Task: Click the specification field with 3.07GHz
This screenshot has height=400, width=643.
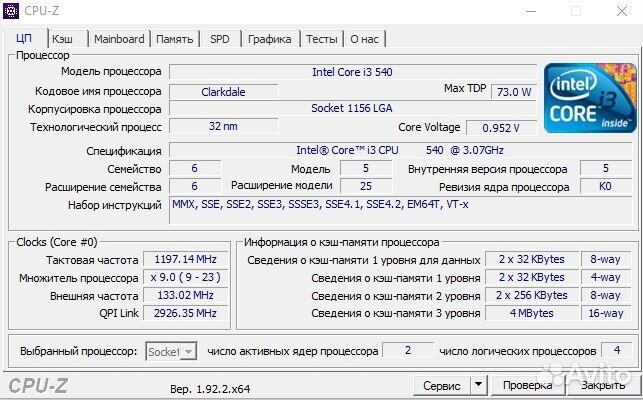Action: [400, 150]
